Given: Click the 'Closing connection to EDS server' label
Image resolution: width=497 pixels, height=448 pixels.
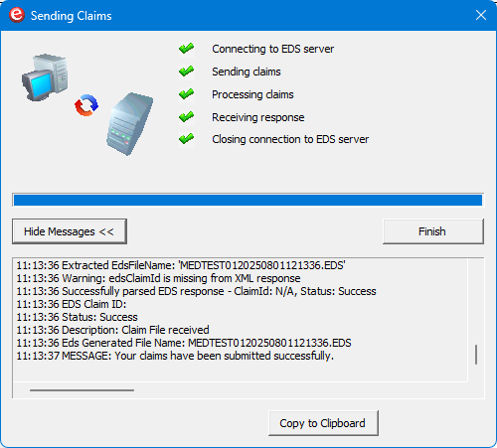Looking at the screenshot, I should click(290, 139).
